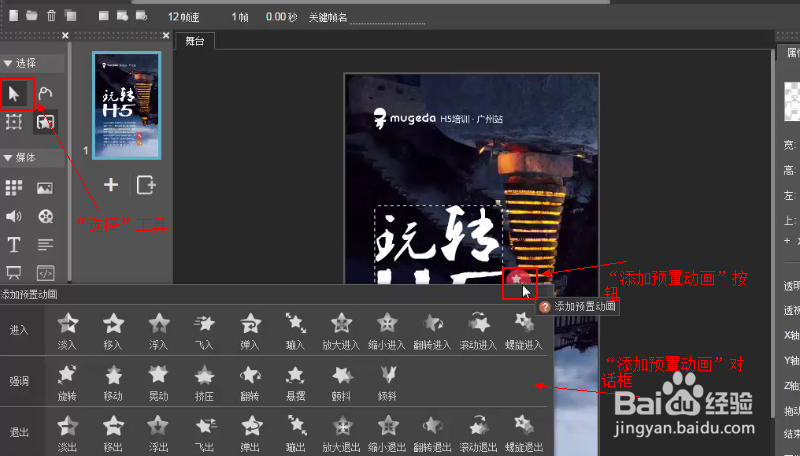800x456 pixels.
Task: Apply the 移动 emphasis animation
Action: [113, 383]
